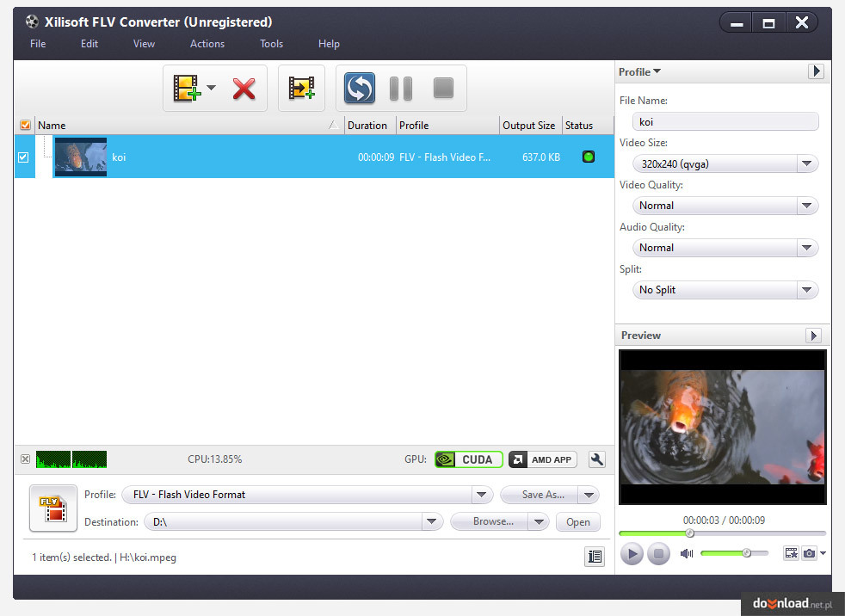The height and width of the screenshot is (616, 845).
Task: Open the View menu
Action: [144, 44]
